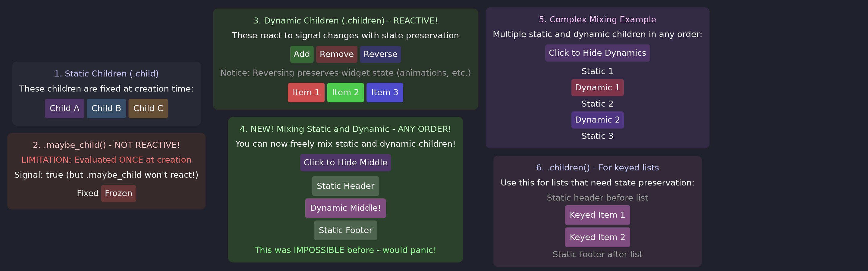Click the Add button
The height and width of the screenshot is (271, 868).
coord(302,54)
